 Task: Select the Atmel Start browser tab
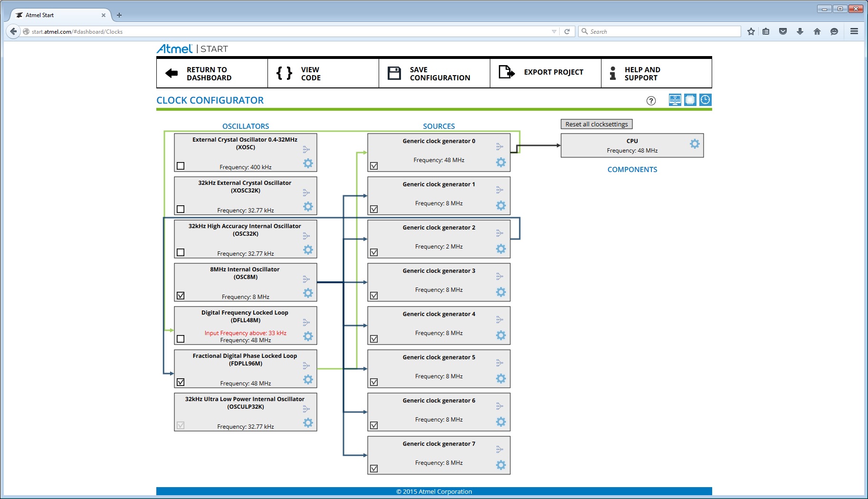60,15
